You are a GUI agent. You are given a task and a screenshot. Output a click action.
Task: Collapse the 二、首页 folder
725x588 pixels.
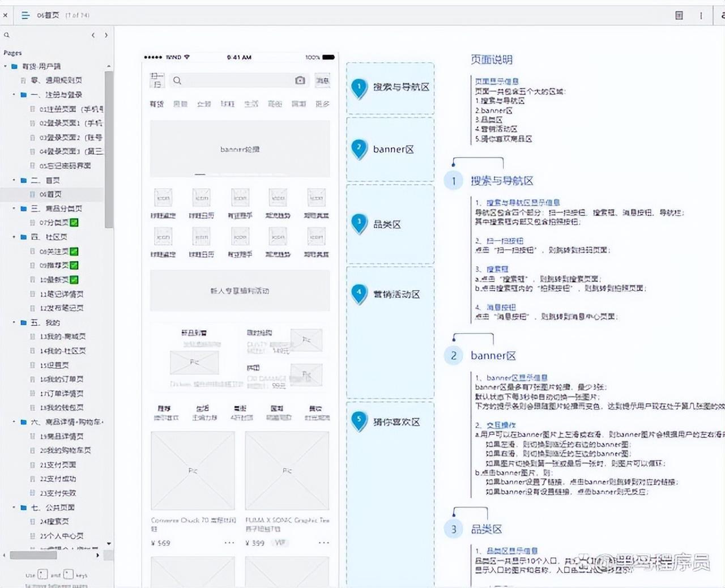[14, 180]
